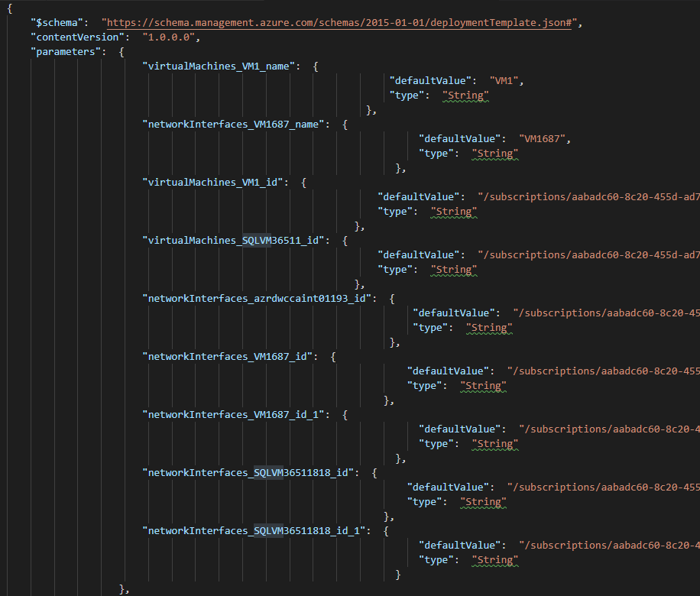Image resolution: width=700 pixels, height=596 pixels.
Task: Click the virtualMachines_SQLVM36511_id parameter key
Action: (x=235, y=241)
